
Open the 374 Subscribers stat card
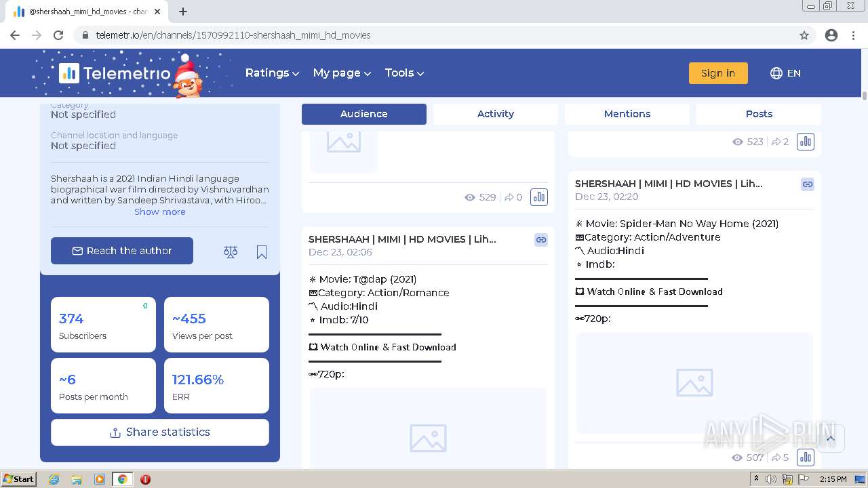pos(103,325)
